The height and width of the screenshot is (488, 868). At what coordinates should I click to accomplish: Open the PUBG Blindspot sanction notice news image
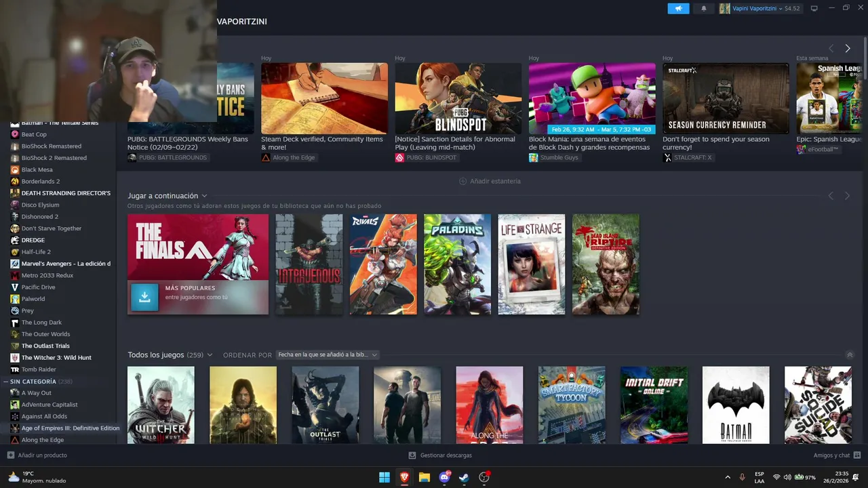(458, 98)
